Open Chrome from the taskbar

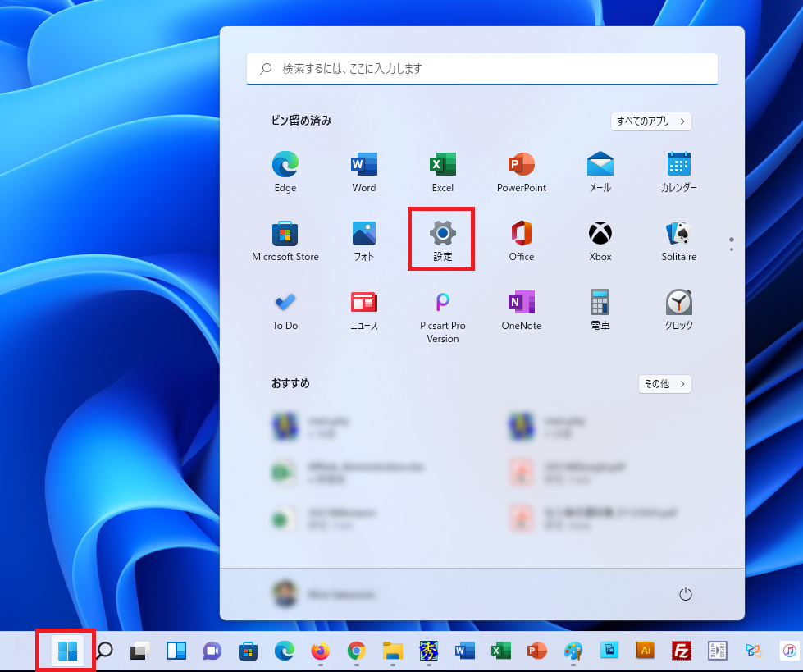[x=357, y=651]
